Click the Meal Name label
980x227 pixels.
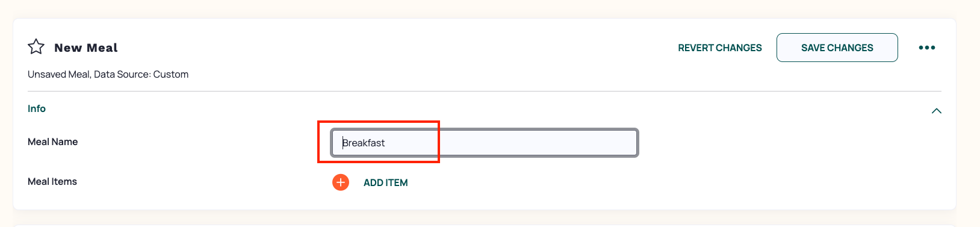[x=53, y=141]
